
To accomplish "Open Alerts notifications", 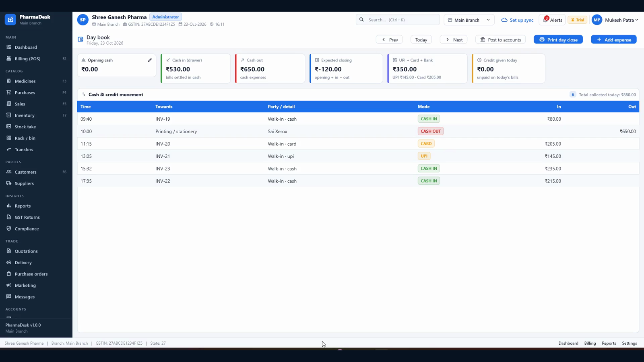I will [x=552, y=20].
